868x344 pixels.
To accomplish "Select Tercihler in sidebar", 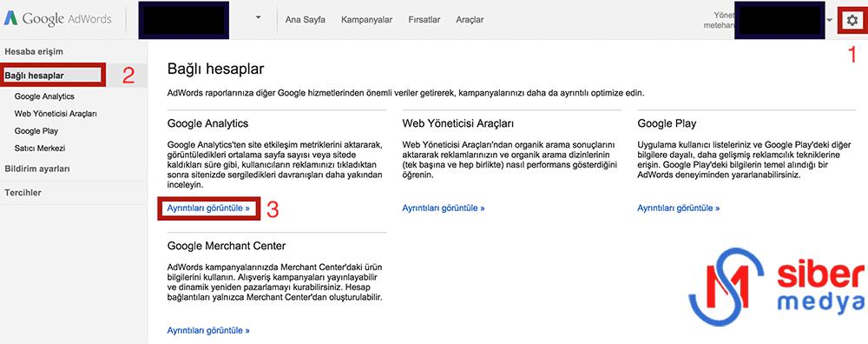I will (23, 193).
